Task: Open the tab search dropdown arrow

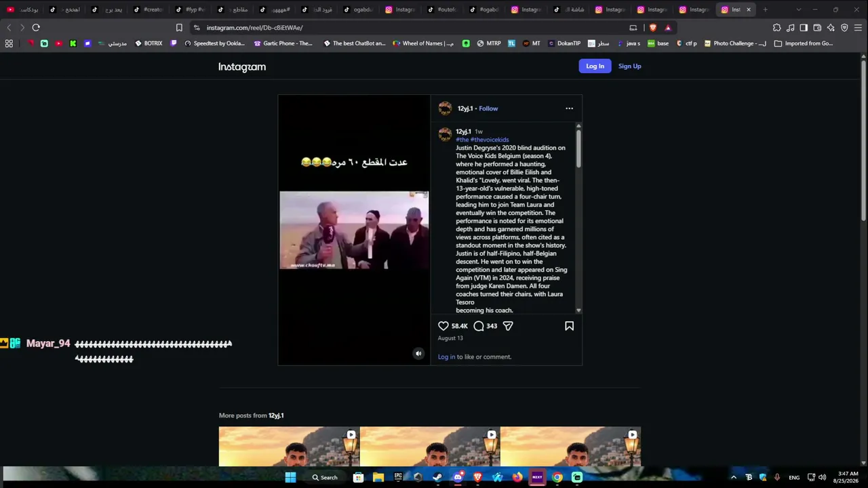Action: pyautogui.click(x=798, y=9)
